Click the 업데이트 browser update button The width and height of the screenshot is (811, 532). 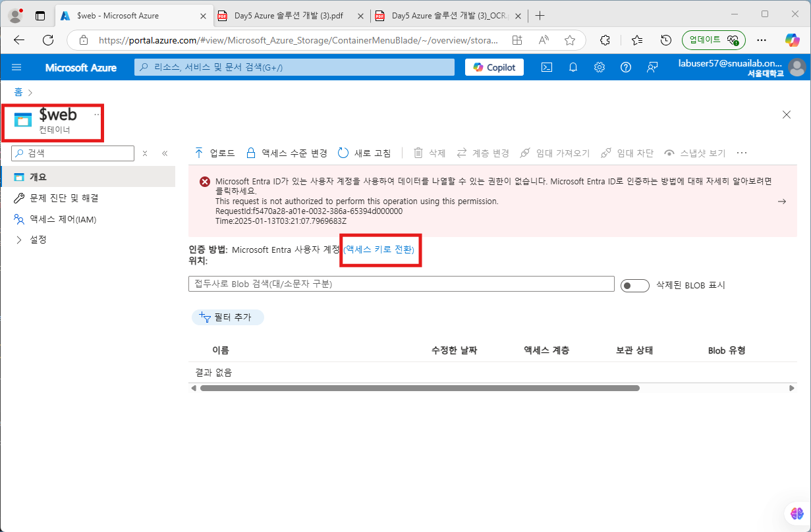(713, 40)
